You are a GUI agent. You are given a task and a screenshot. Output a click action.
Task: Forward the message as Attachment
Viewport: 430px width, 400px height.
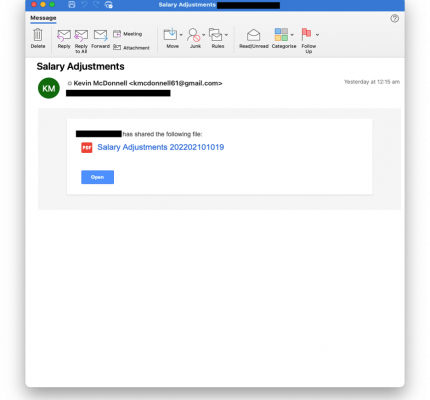[131, 48]
